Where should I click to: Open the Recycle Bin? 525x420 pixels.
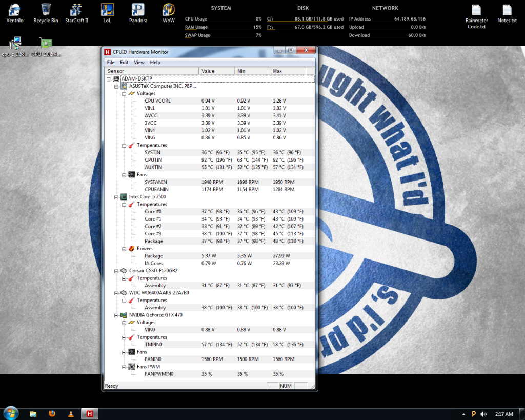46,10
